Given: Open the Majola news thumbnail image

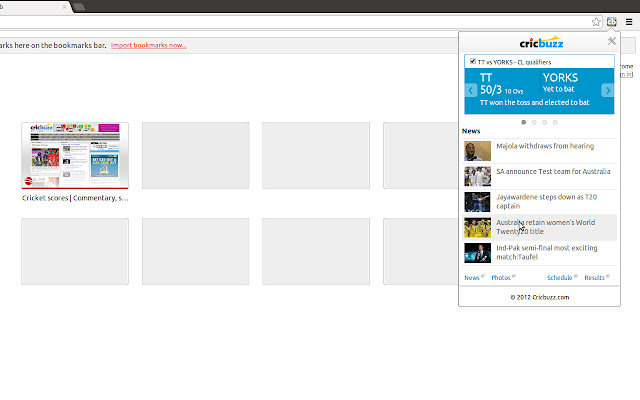Looking at the screenshot, I should pyautogui.click(x=478, y=152).
